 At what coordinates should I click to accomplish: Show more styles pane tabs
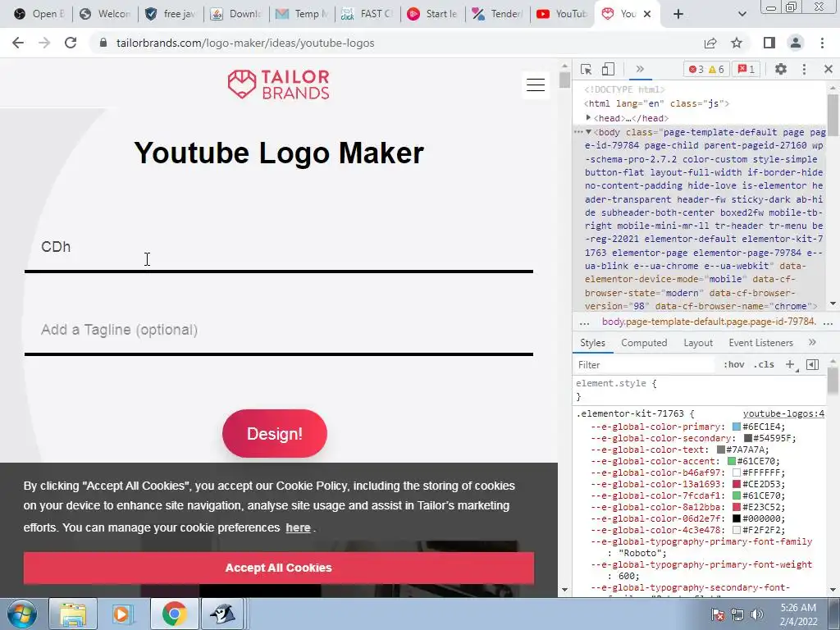point(812,342)
